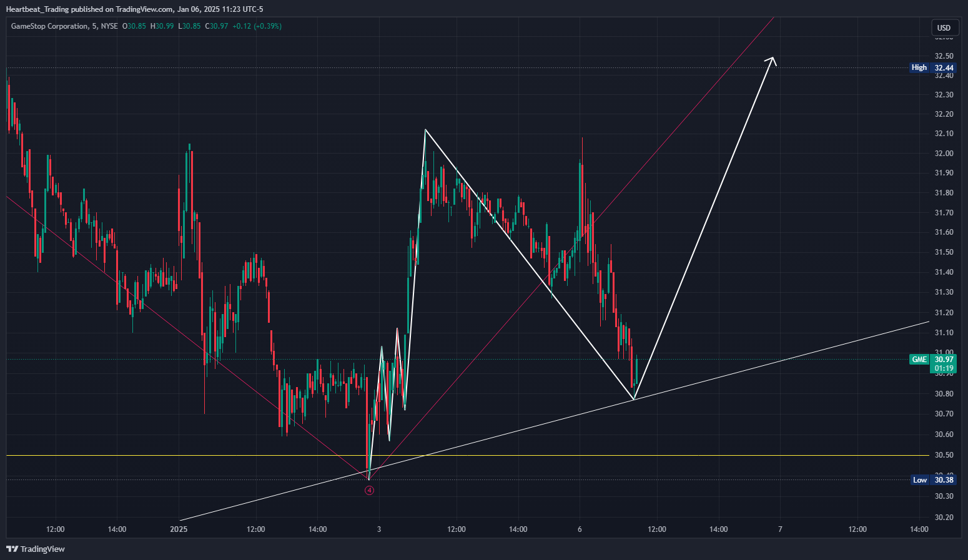The image size is (968, 560).
Task: Click the 30.50 price scale label
Action: pos(944,455)
